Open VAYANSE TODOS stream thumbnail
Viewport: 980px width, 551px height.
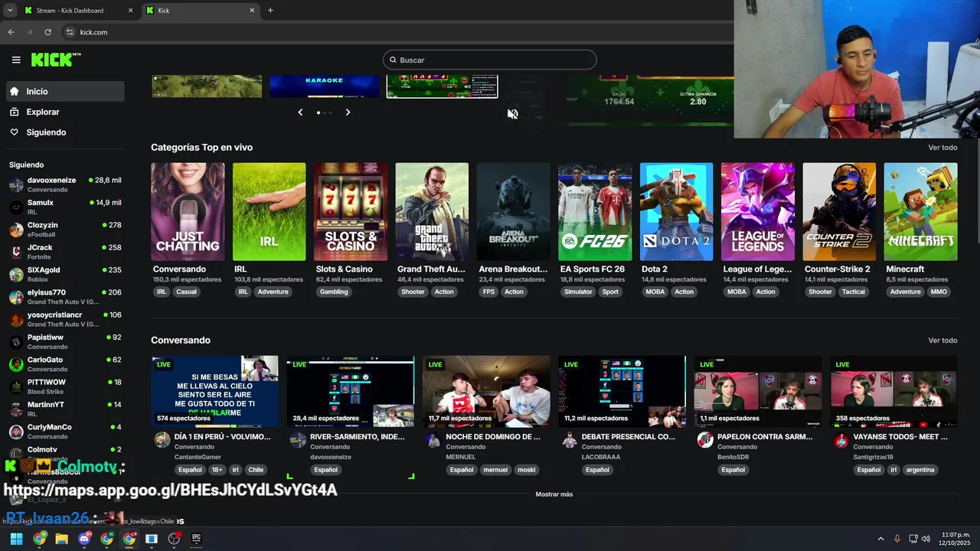(893, 391)
